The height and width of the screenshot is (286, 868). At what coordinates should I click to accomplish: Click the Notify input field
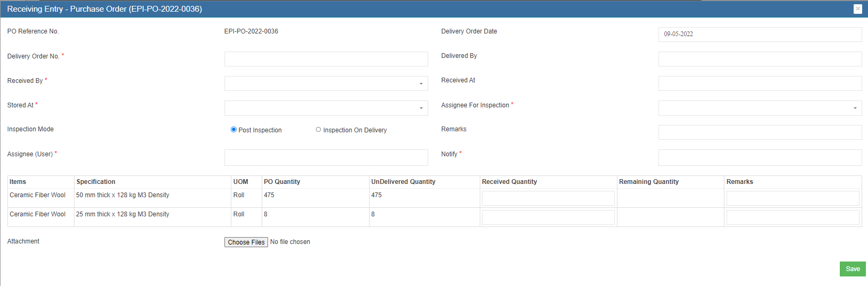[x=759, y=157]
